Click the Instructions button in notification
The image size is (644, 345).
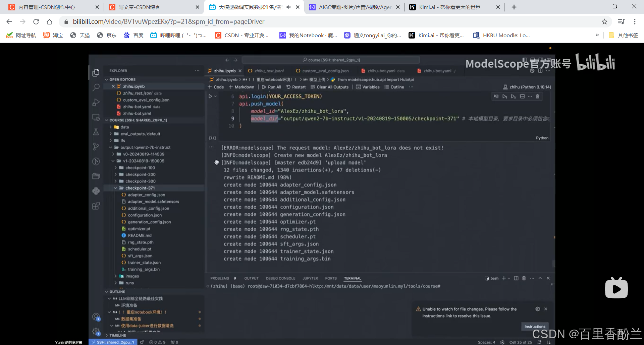pos(535,327)
